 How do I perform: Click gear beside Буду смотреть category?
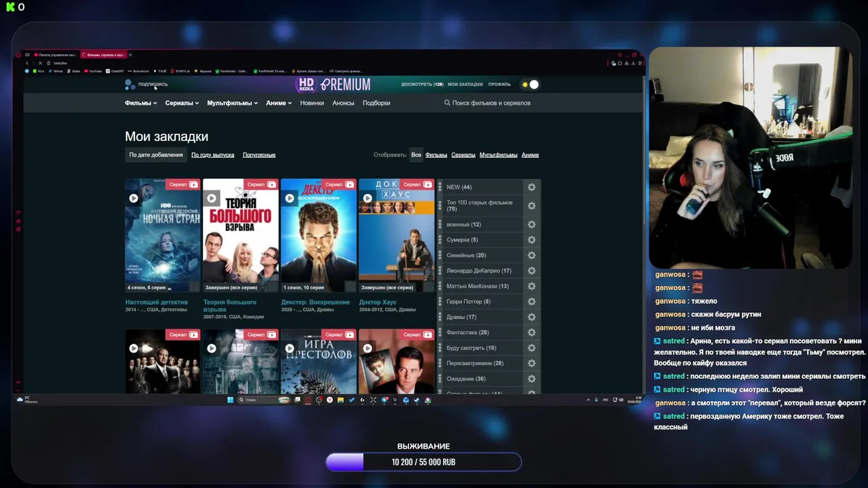[x=532, y=348]
